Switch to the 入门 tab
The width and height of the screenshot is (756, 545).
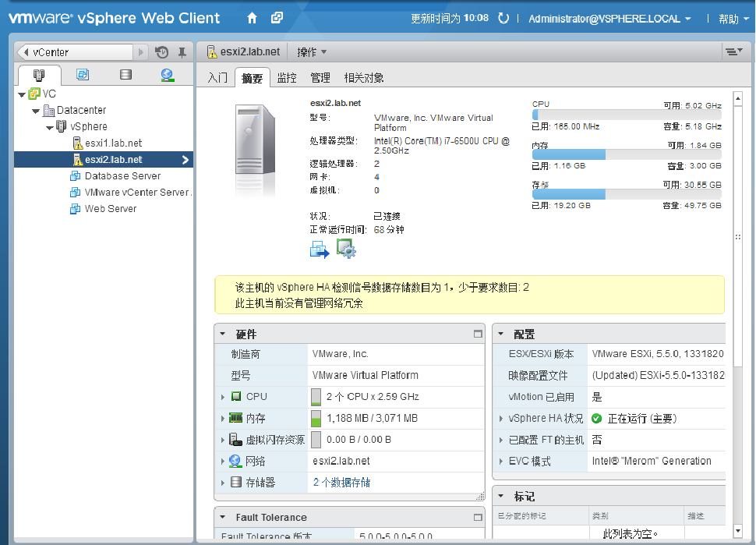(x=217, y=78)
